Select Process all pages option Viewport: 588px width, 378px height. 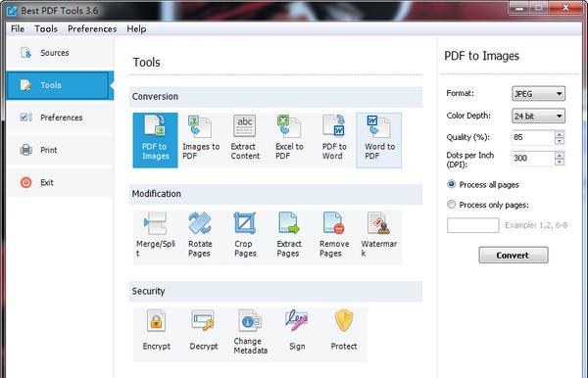click(483, 185)
